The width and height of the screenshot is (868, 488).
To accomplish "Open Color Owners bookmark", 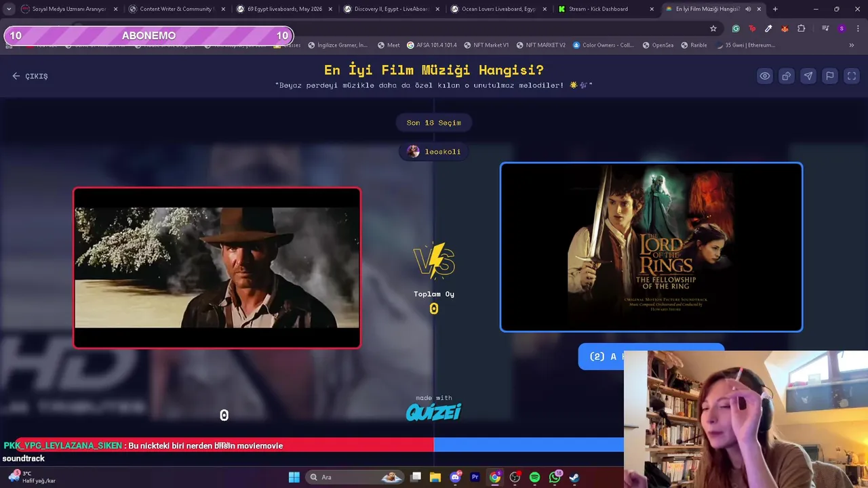I will (603, 45).
